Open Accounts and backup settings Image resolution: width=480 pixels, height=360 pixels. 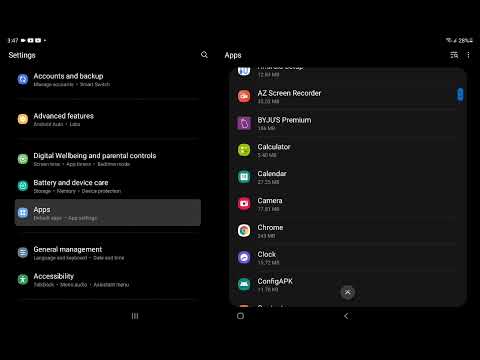tap(108, 79)
